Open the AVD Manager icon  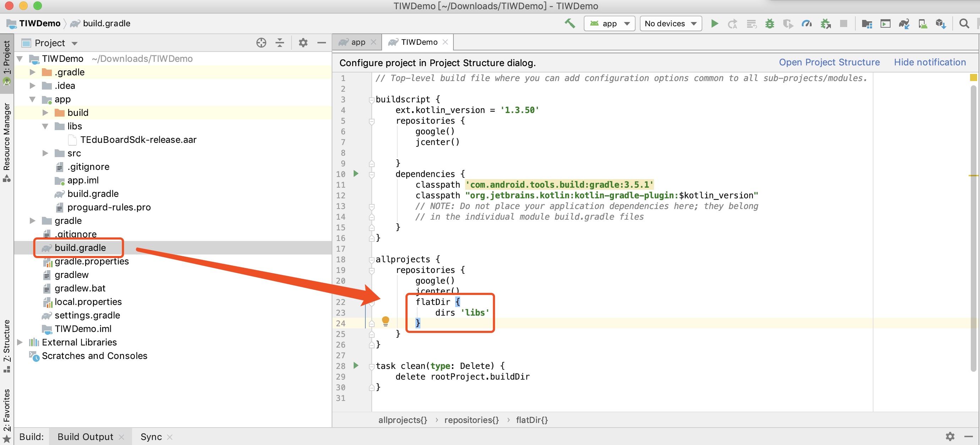pos(922,23)
